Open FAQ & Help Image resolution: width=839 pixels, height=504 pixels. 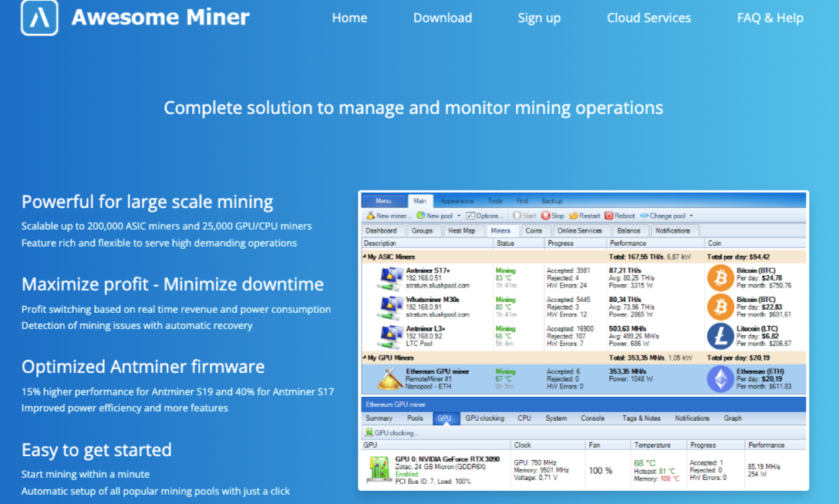click(x=770, y=18)
